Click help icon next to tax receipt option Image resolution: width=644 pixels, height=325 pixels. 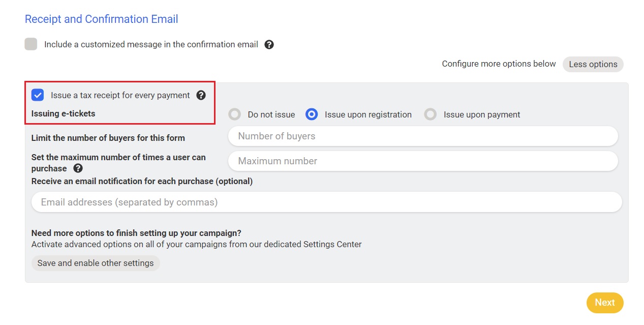point(201,95)
